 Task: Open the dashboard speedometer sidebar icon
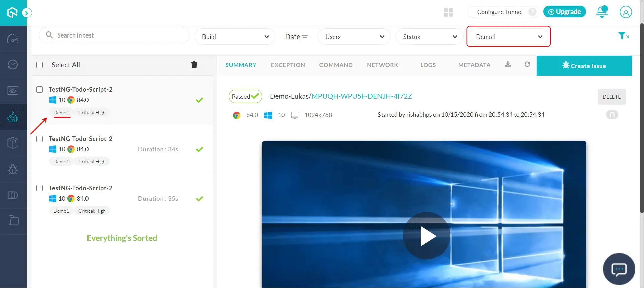coord(13,39)
